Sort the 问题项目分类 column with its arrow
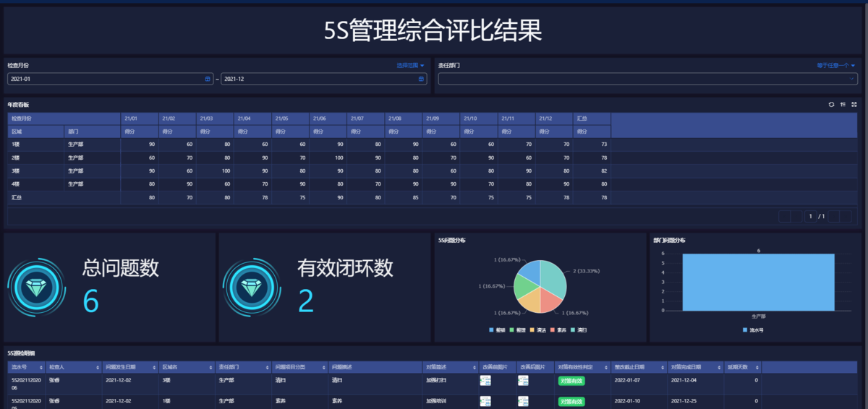The image size is (868, 409). point(324,367)
